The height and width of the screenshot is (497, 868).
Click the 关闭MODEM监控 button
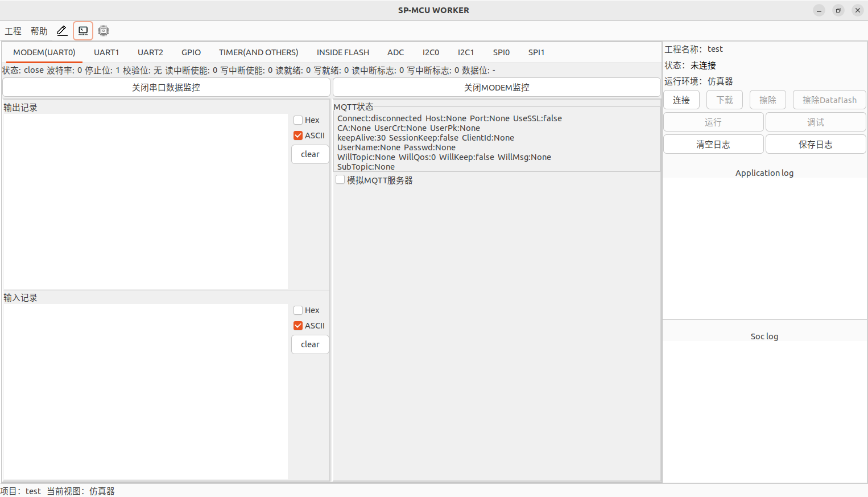tap(497, 88)
